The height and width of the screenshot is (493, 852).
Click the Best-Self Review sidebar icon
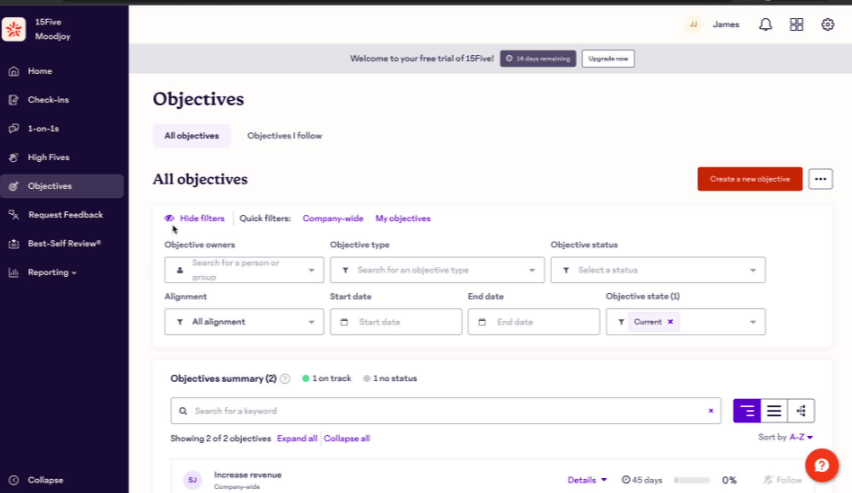point(14,244)
